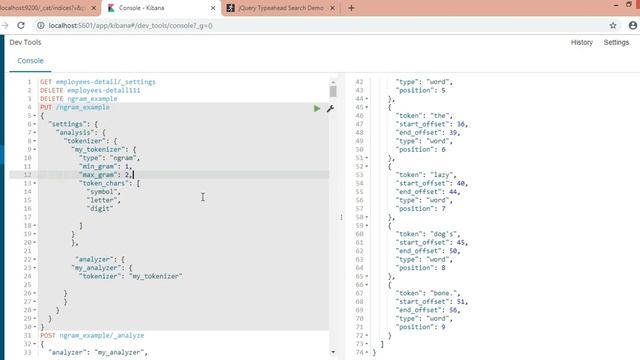The image size is (640, 360).
Task: Open a new browser tab
Action: coord(351,8)
